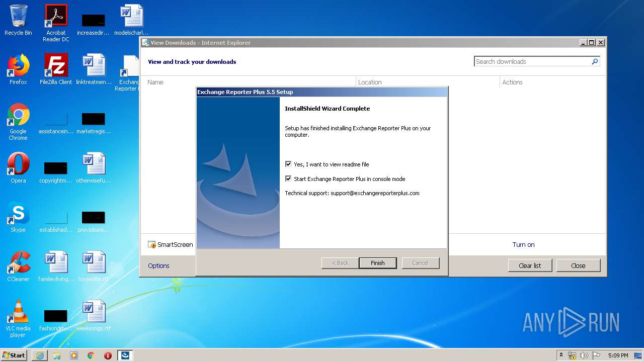644x362 pixels.
Task: Click Clear list in View Downloads
Action: pos(530,265)
